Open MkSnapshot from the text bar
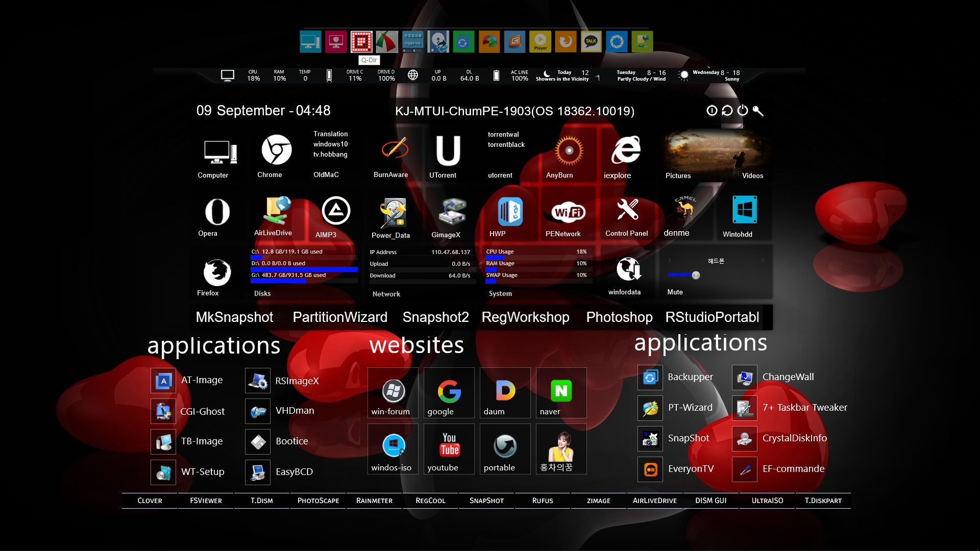Image resolution: width=980 pixels, height=551 pixels. [234, 317]
